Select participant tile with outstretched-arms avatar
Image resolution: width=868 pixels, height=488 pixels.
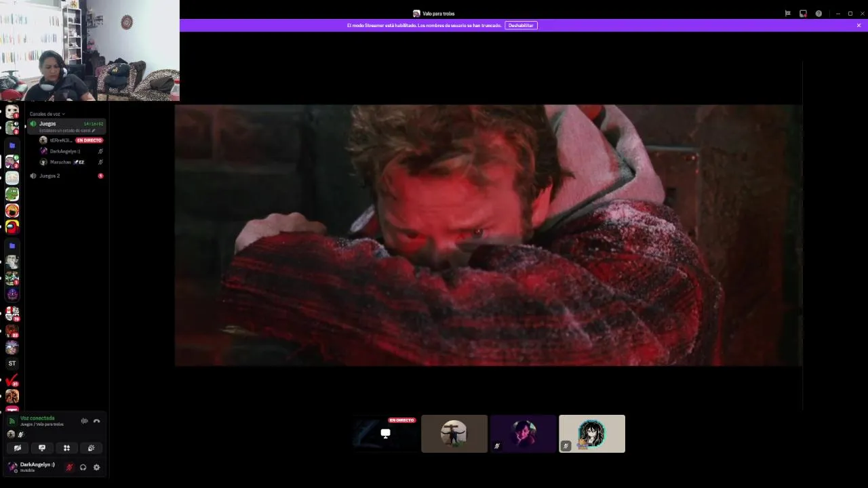pyautogui.click(x=454, y=434)
